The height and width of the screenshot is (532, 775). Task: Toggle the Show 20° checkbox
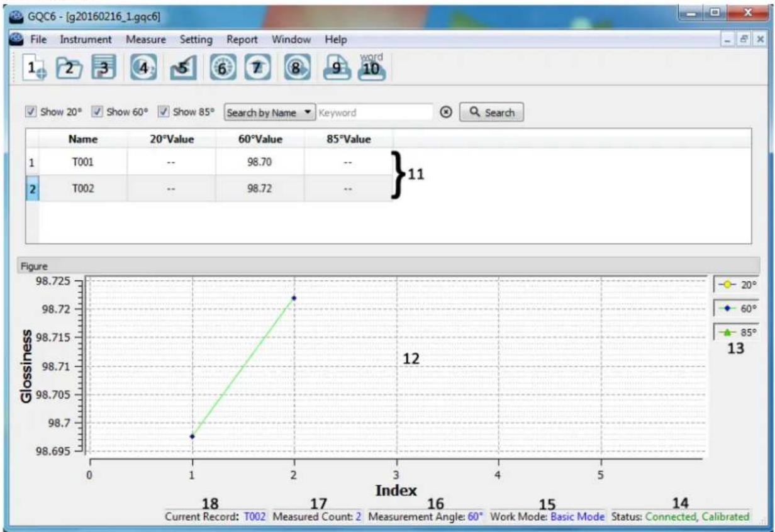31,112
